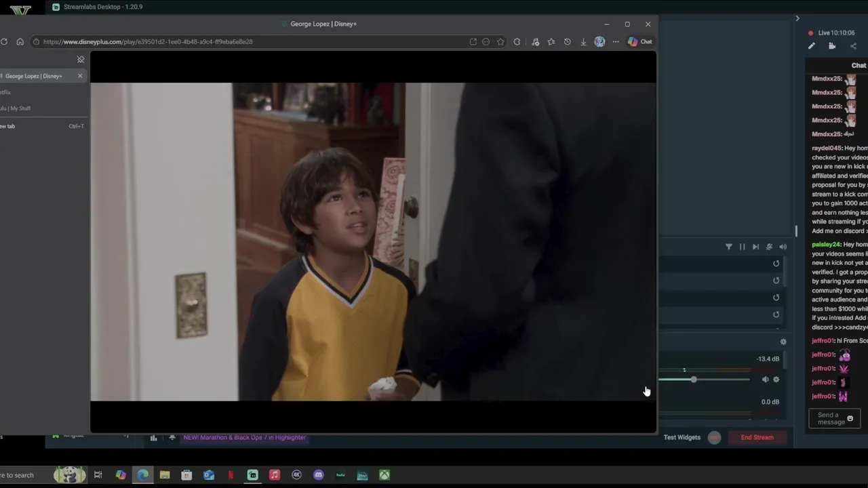Screen dimensions: 868x488
Task: Open the emoji picker in chat box
Action: (x=850, y=418)
